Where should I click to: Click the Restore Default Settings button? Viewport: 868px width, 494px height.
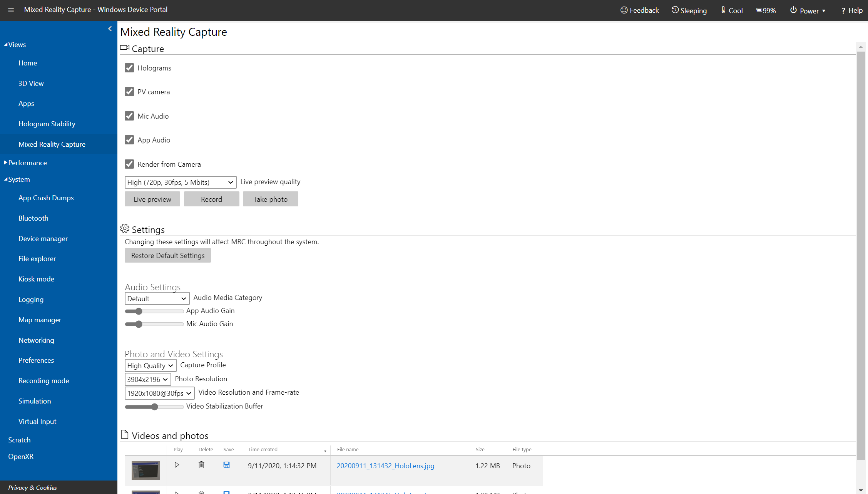pyautogui.click(x=167, y=255)
